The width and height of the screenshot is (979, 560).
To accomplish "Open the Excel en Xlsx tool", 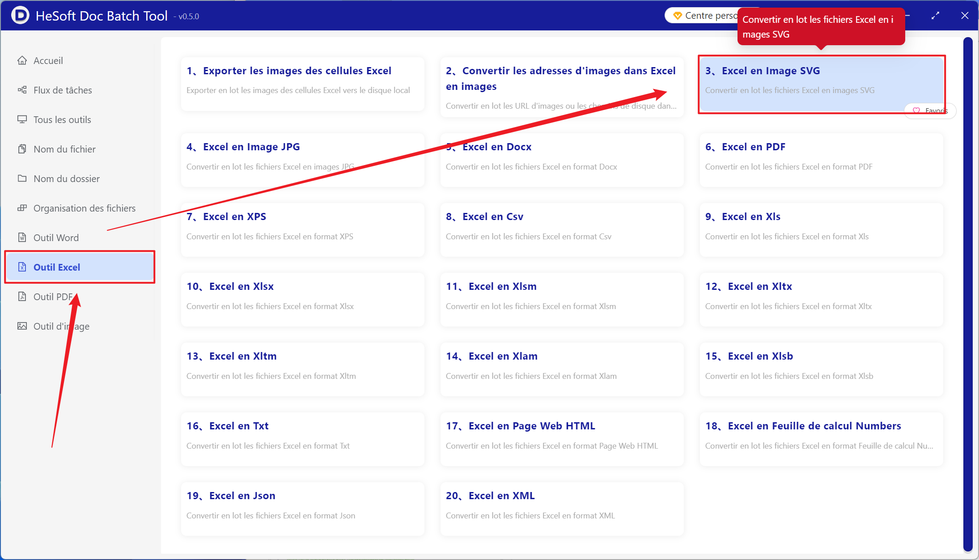I will pos(302,299).
